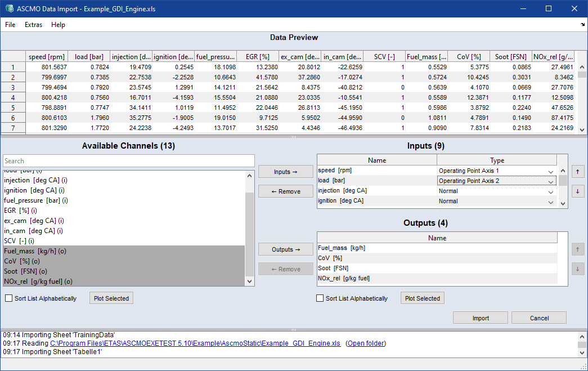Open the Extras menu
The height and width of the screenshot is (371, 588).
coord(33,25)
